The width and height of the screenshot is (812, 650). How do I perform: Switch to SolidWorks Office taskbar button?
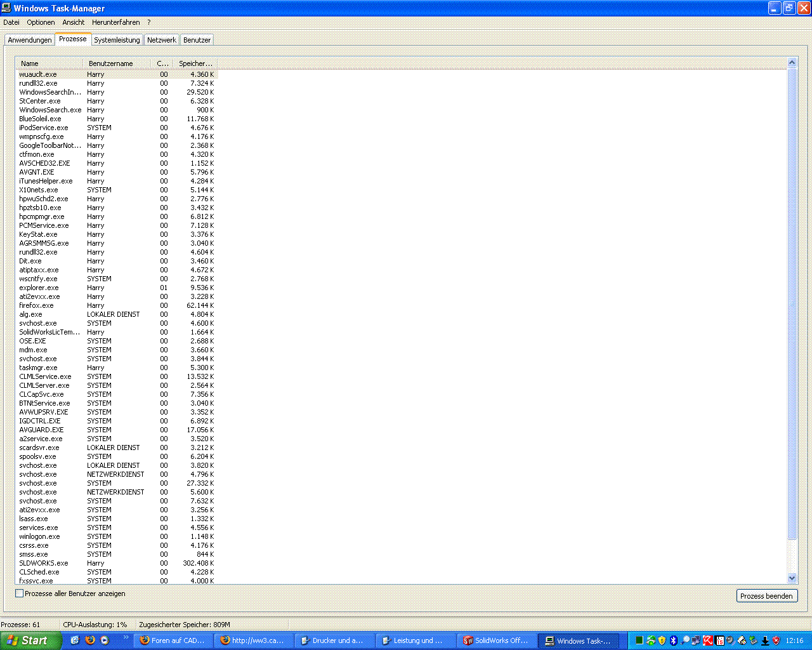point(495,640)
